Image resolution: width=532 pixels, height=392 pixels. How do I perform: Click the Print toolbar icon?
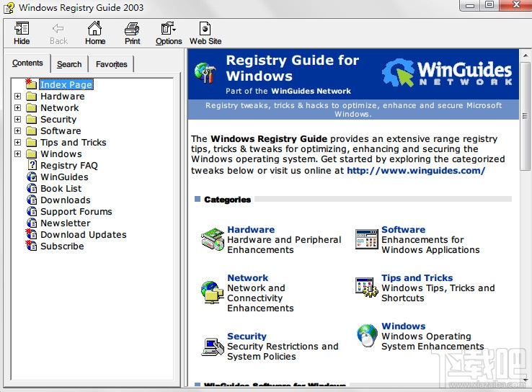(x=132, y=29)
